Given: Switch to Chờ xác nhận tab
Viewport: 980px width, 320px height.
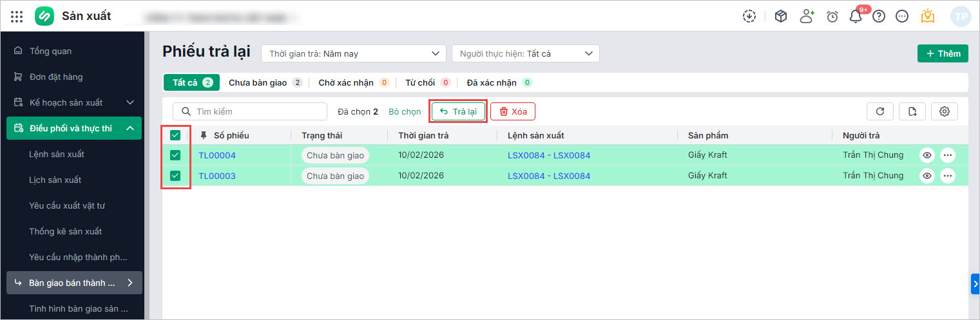Looking at the screenshot, I should click(x=354, y=82).
